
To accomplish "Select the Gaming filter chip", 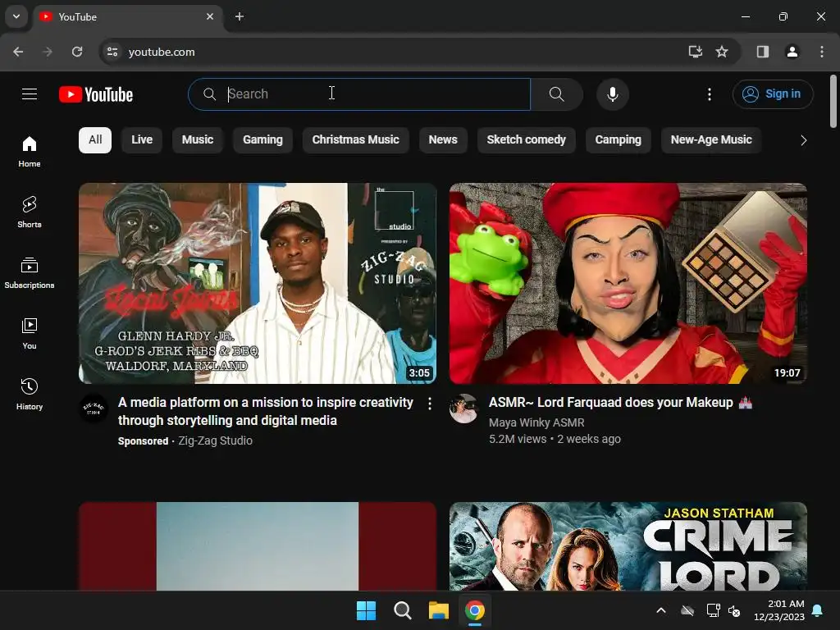I will (262, 139).
